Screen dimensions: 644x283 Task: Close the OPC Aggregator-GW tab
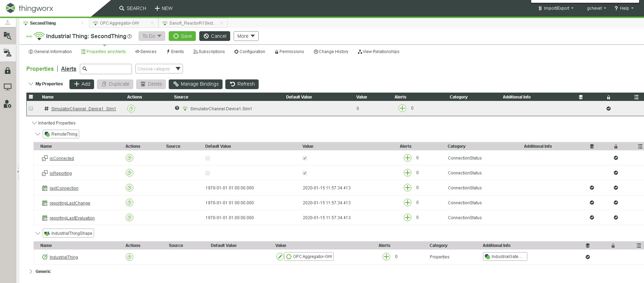(152, 23)
